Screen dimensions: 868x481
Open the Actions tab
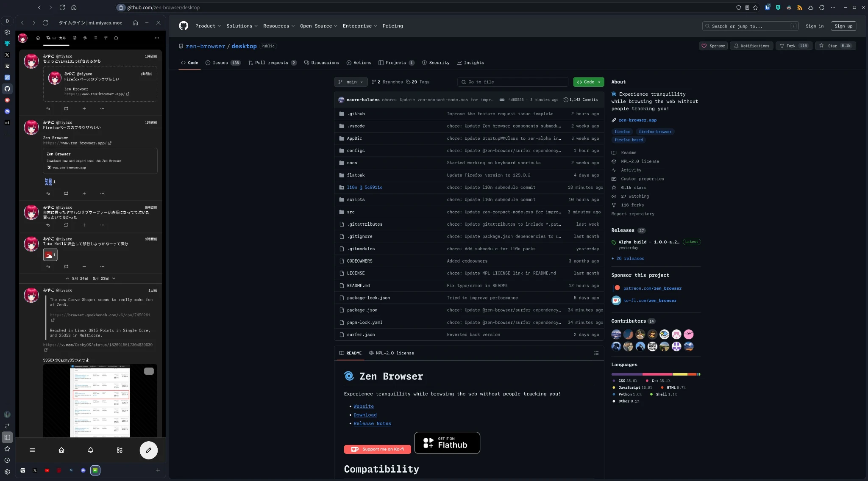coord(359,63)
